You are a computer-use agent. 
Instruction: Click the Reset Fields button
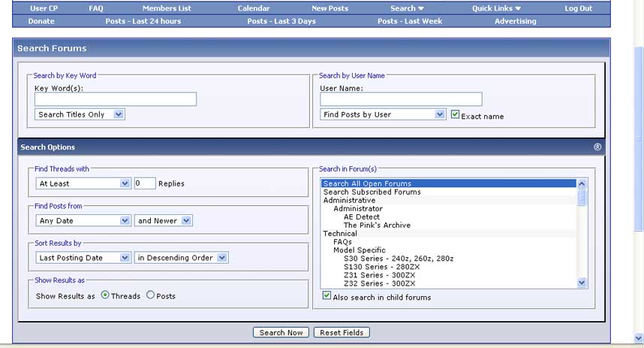pos(342,332)
